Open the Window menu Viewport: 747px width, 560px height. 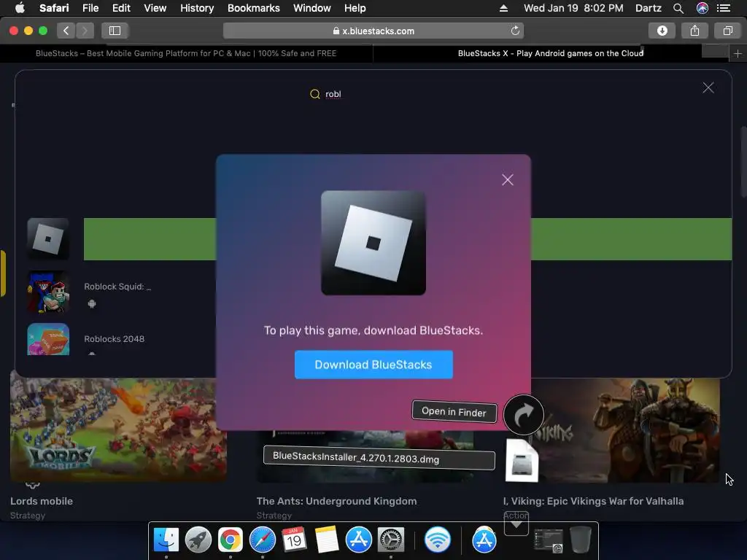click(x=312, y=8)
